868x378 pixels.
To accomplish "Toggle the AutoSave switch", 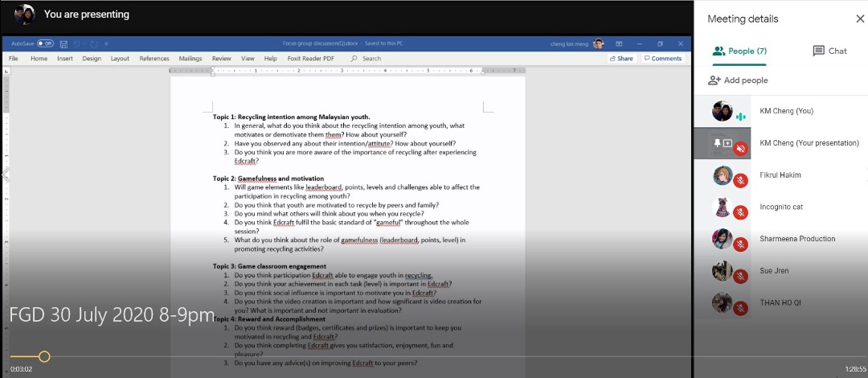I will [45, 43].
